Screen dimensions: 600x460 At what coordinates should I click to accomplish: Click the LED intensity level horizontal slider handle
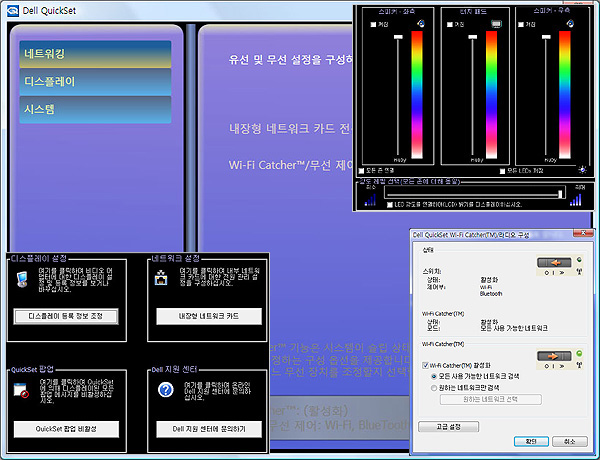[561, 193]
